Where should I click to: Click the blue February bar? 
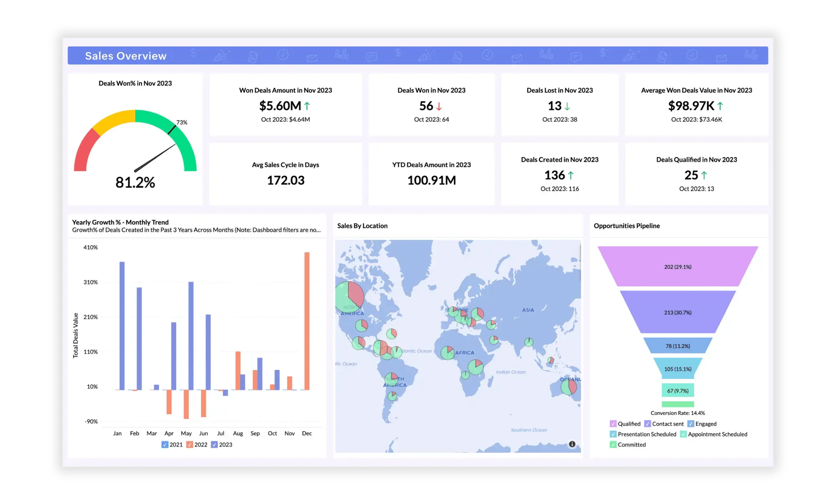point(139,339)
